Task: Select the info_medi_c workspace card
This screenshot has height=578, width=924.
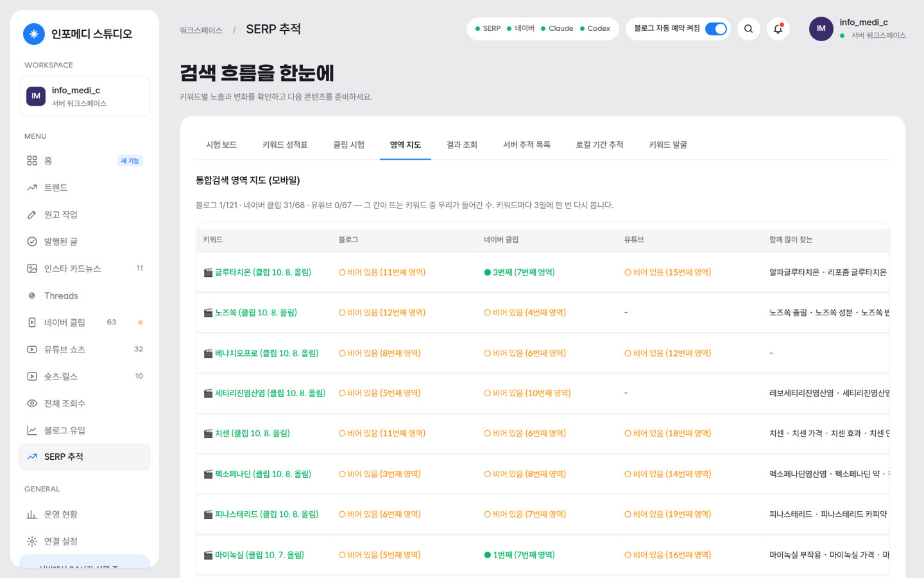Action: 85,96
